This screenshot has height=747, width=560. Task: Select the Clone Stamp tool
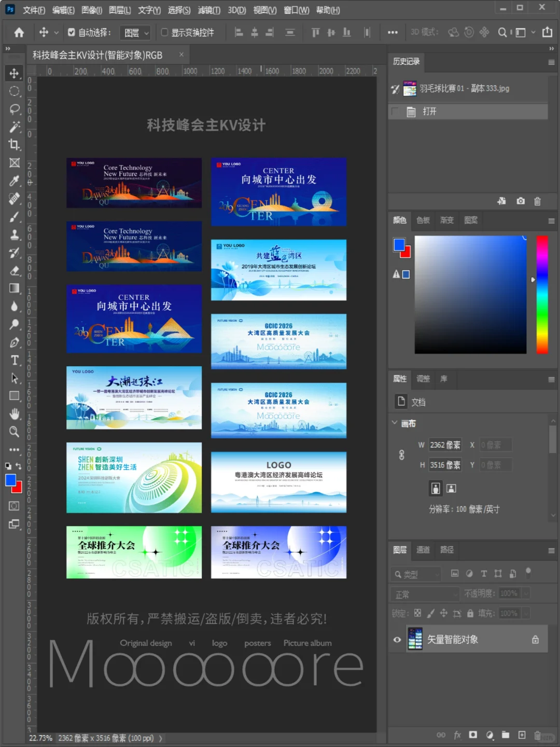(15, 234)
